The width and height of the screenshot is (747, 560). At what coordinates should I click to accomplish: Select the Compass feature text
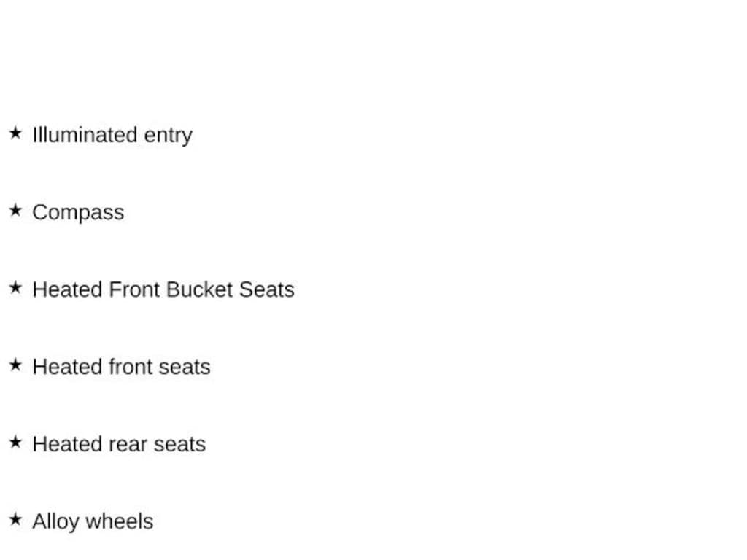[78, 212]
